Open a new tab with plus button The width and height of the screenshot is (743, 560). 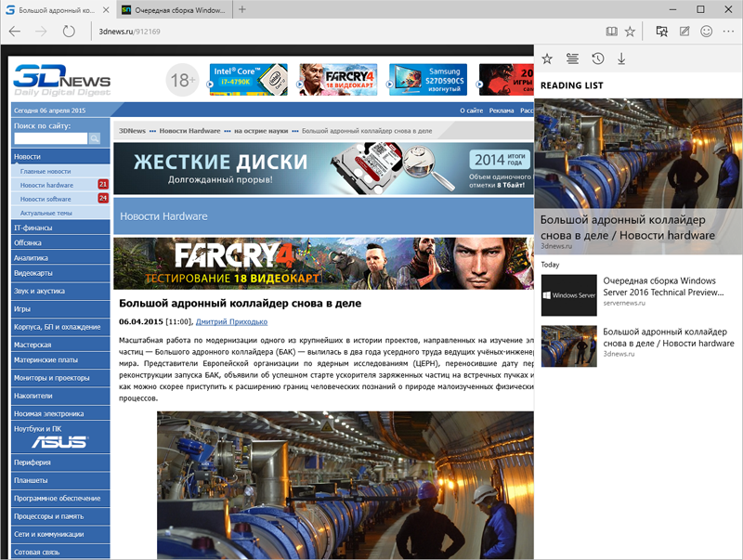242,9
